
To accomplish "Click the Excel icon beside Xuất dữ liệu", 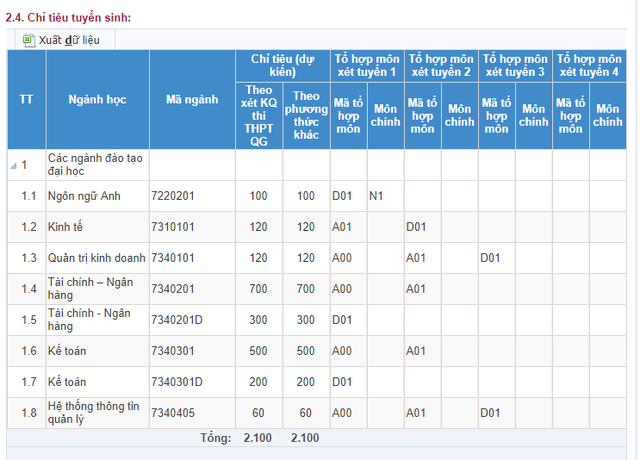I will point(28,40).
